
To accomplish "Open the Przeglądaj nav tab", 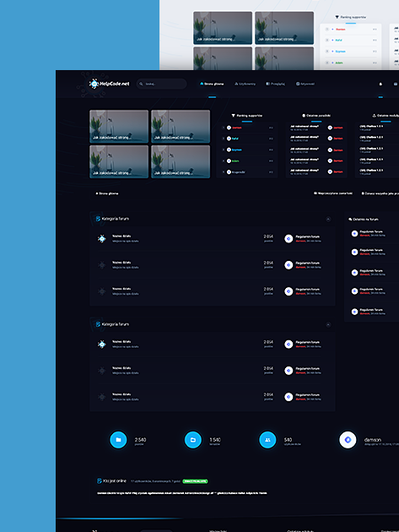I will [x=275, y=84].
